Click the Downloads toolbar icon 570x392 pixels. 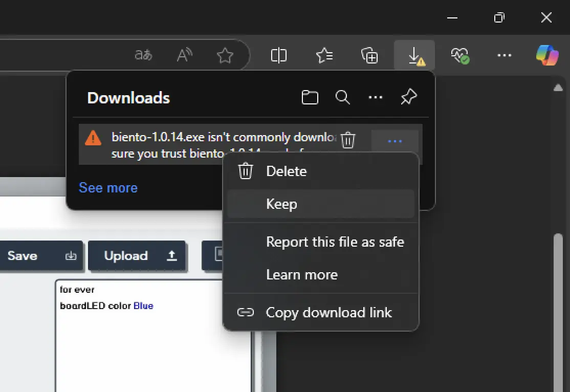point(414,55)
